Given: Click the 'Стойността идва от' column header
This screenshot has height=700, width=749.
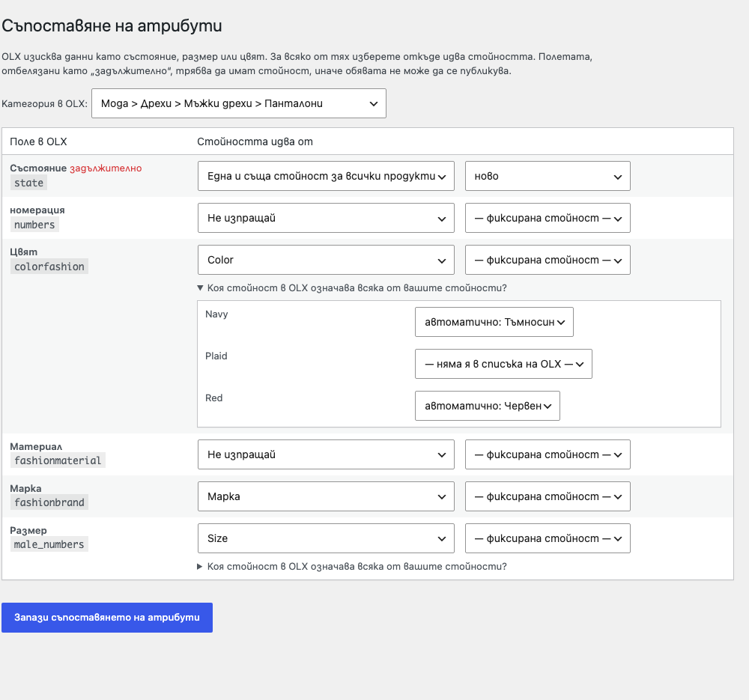Looking at the screenshot, I should click(255, 141).
